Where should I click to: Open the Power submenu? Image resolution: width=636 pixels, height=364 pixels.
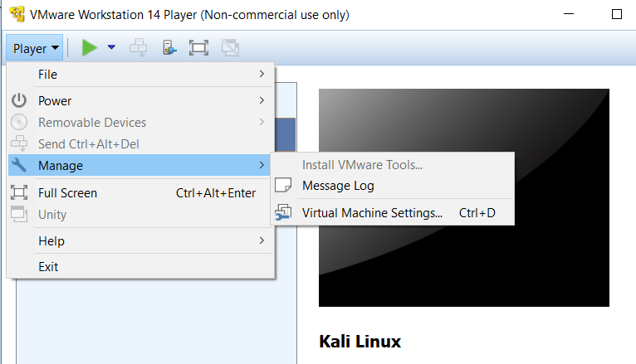141,101
